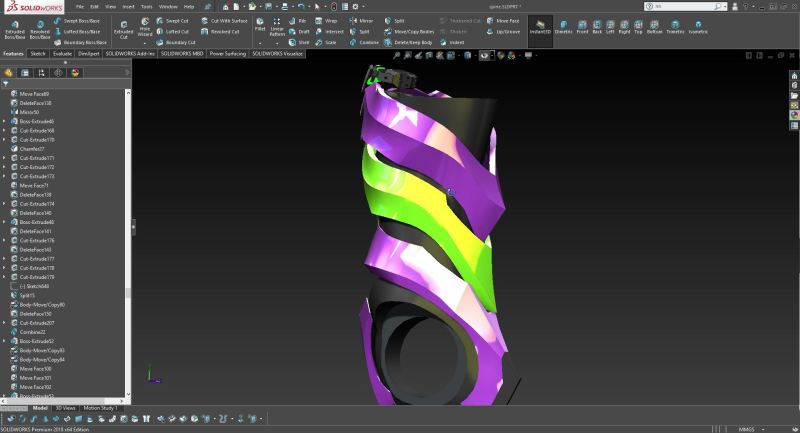Expand the Boss-Extrude46 tree item

pos(5,121)
